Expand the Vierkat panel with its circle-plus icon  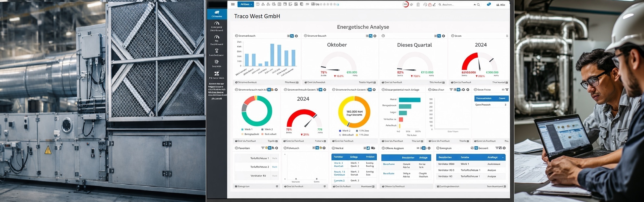click(333, 148)
